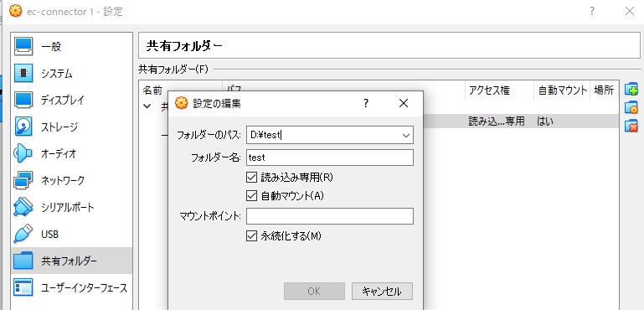Click the オーディオ speaker icon

point(23,153)
